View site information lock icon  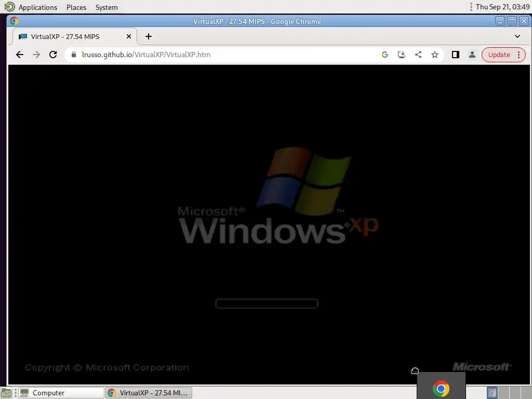point(74,55)
